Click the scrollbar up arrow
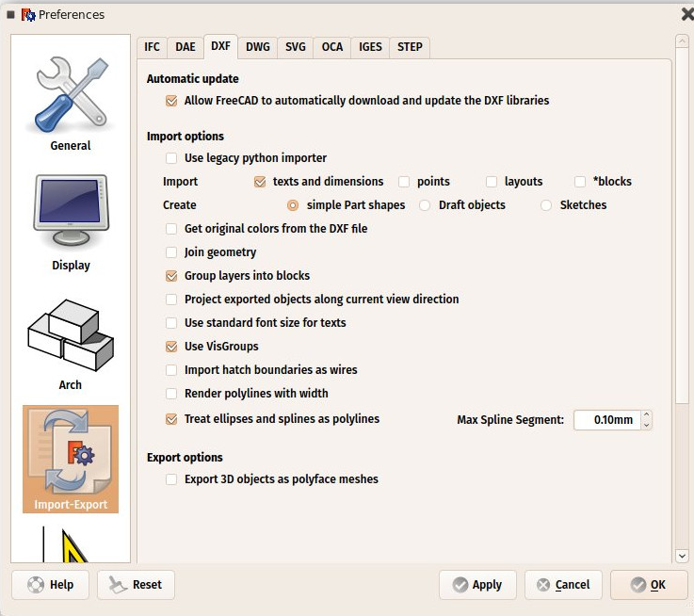 point(682,41)
